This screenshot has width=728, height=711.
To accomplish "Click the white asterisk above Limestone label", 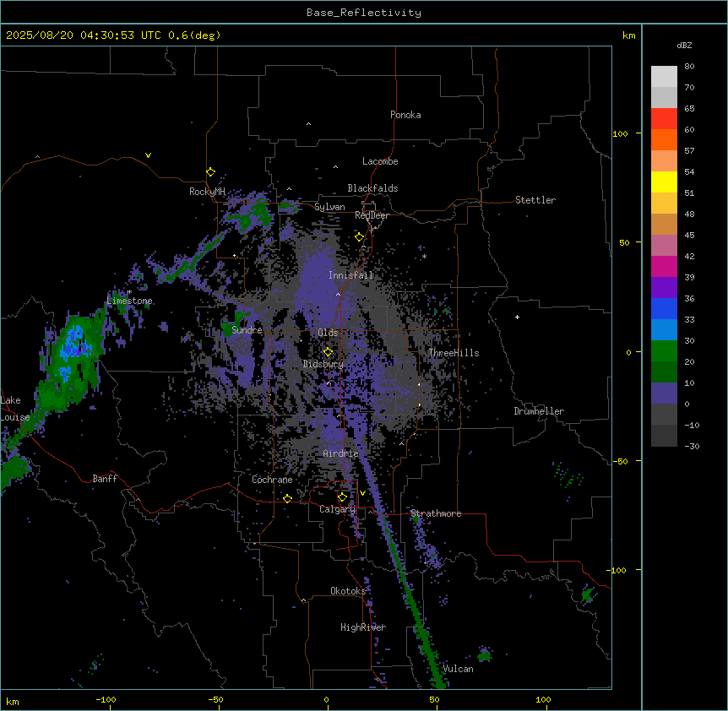I will pos(129,292).
